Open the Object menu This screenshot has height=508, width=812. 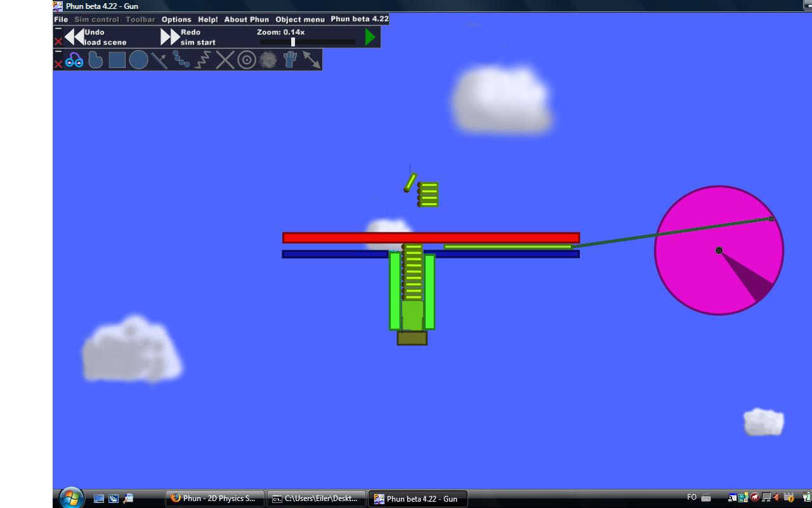tap(300, 19)
